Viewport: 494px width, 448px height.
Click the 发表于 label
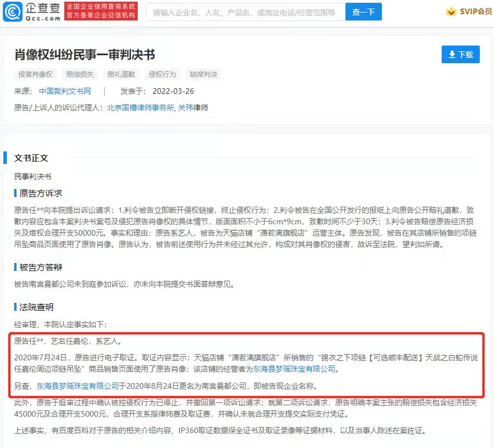[133, 91]
